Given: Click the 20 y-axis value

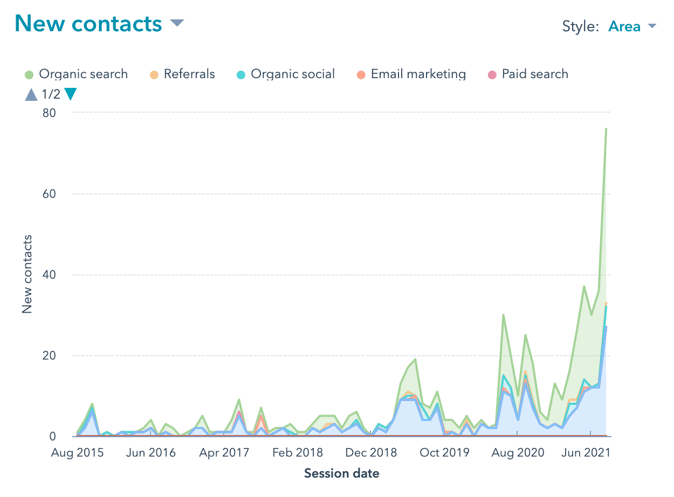Looking at the screenshot, I should (x=49, y=356).
